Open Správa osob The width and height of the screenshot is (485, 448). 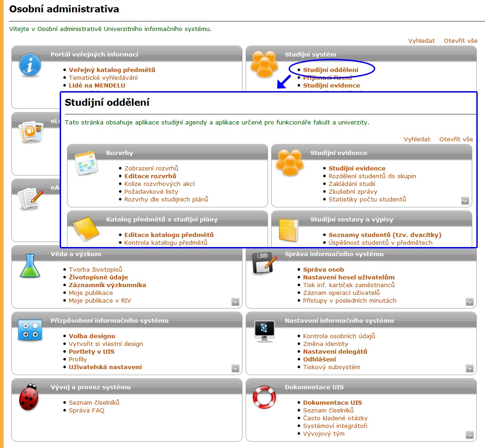pos(323,270)
